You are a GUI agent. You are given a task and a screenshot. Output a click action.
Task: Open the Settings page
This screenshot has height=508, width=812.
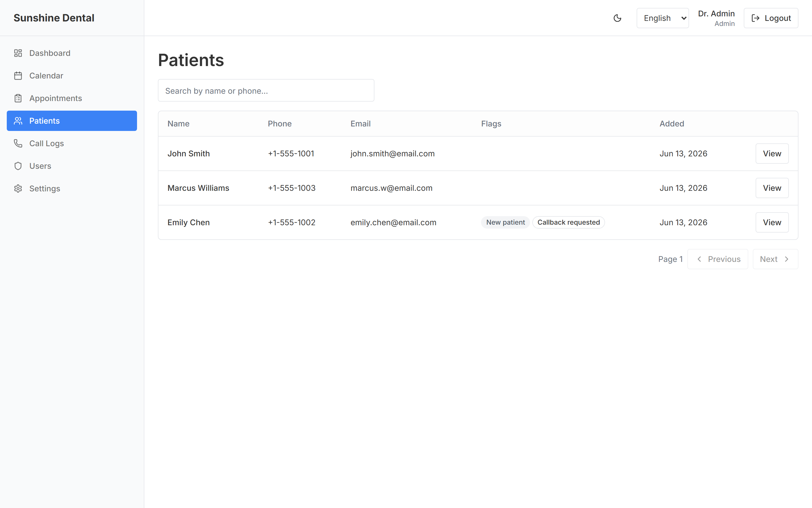(72, 189)
